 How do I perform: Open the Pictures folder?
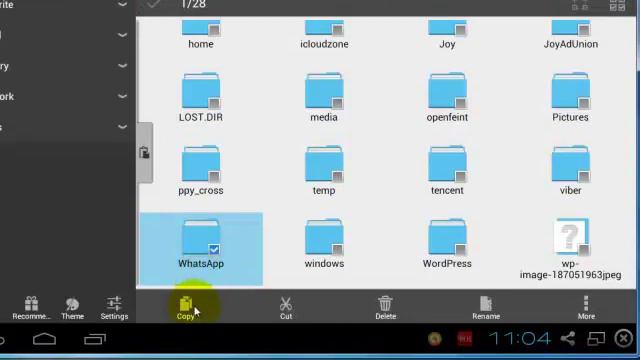point(571,97)
